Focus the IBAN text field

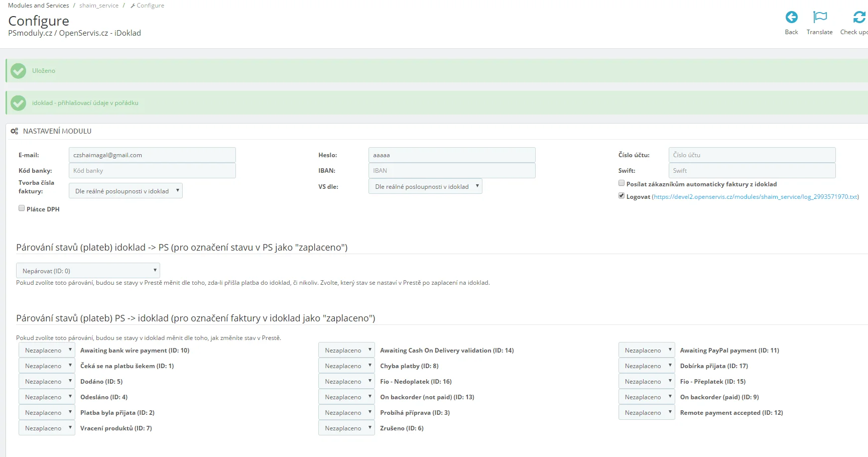[x=452, y=171]
